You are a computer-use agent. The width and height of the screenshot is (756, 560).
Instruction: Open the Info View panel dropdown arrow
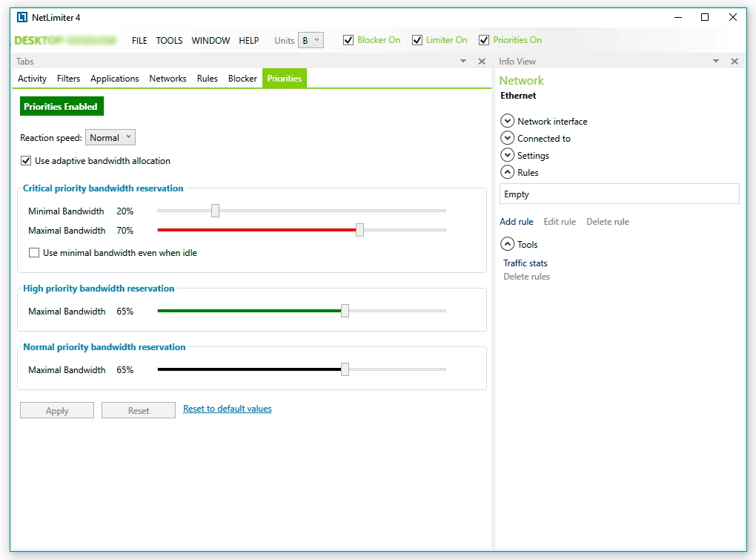click(716, 62)
